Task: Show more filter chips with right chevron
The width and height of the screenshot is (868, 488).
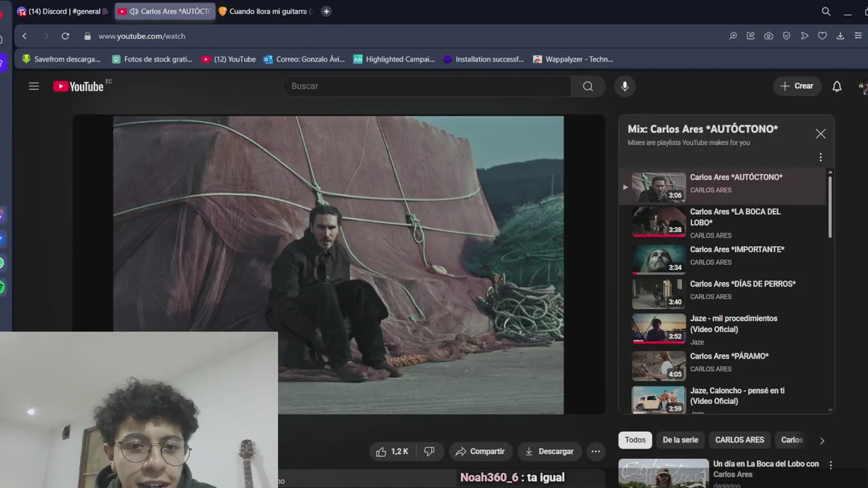Action: (x=822, y=441)
